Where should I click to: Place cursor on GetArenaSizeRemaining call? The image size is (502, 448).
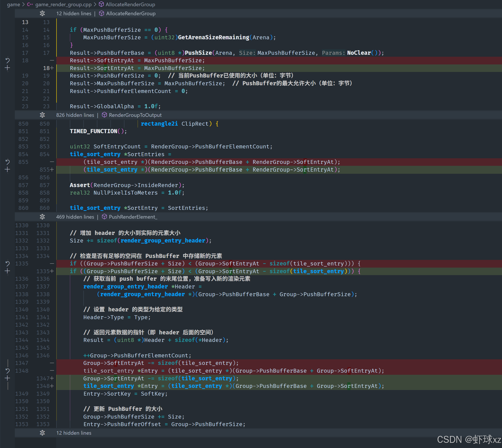(213, 37)
